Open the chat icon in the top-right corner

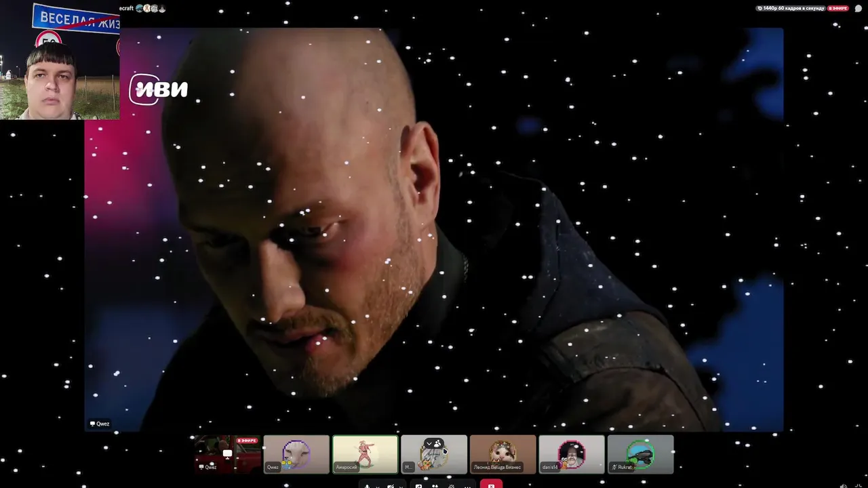pyautogui.click(x=859, y=8)
